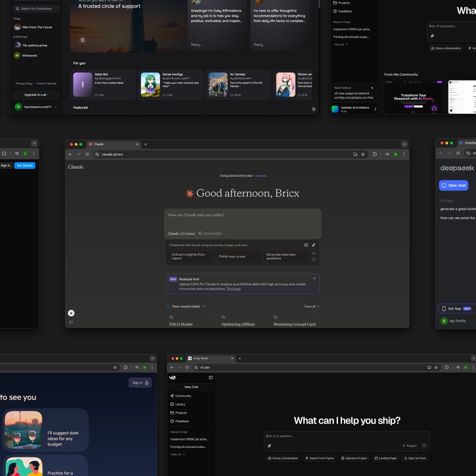
Task: Open Man From The Future chat
Action: click(x=33, y=27)
